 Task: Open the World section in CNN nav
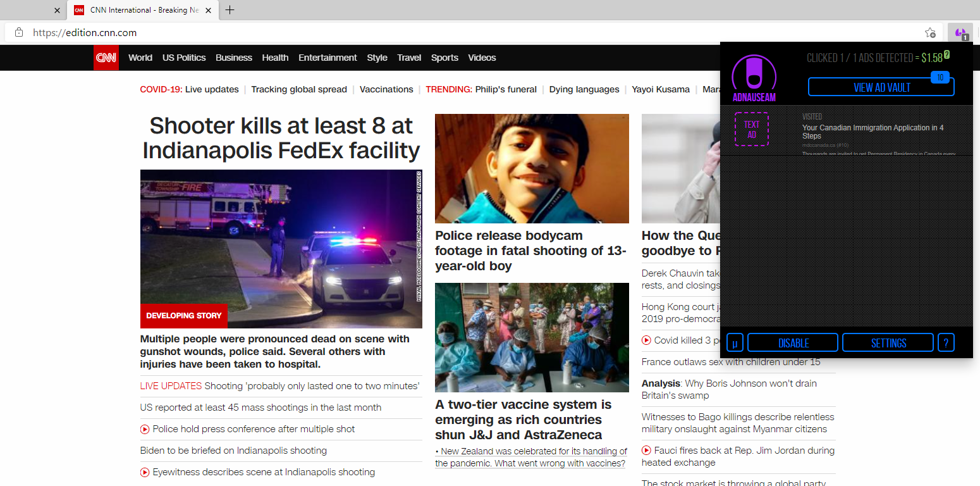pyautogui.click(x=140, y=58)
